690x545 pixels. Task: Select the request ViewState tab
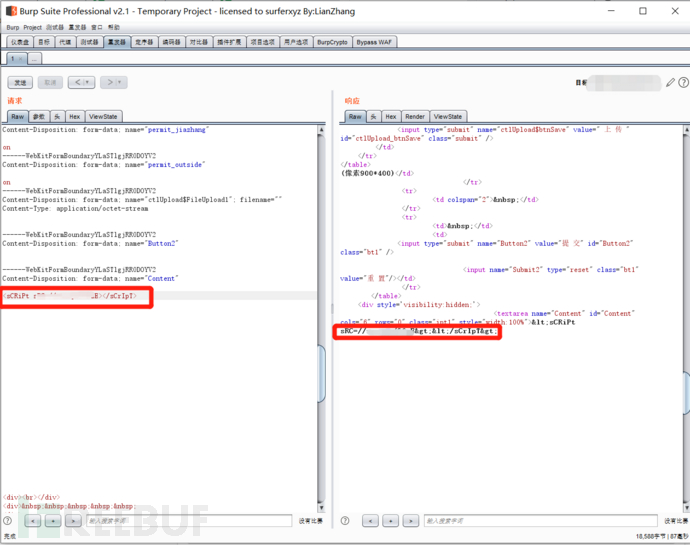[x=103, y=117]
